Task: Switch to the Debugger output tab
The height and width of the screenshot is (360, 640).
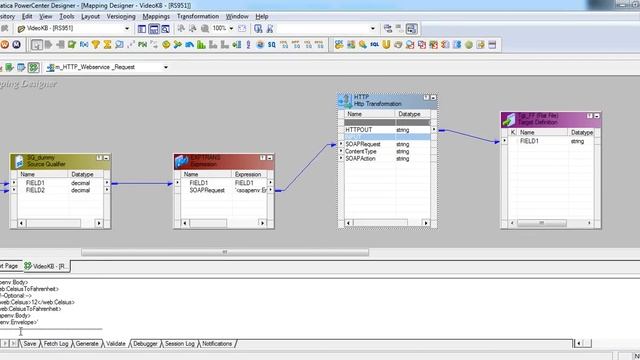Action: point(145,344)
